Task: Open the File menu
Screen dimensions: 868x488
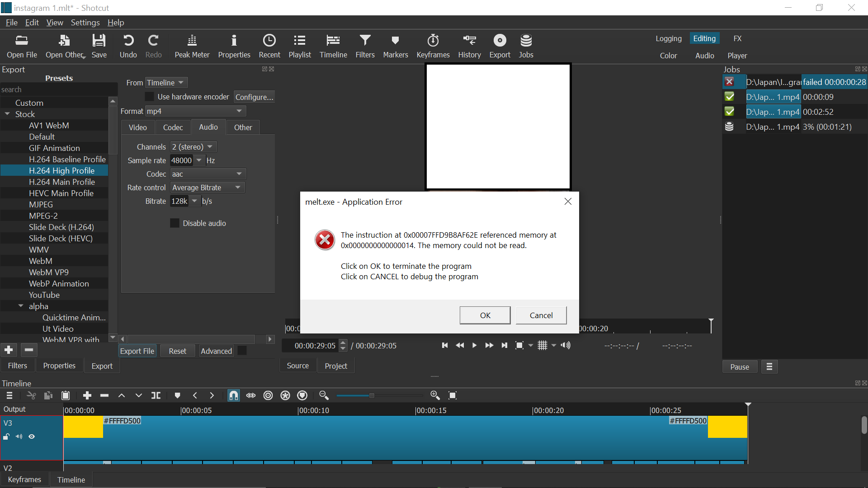Action: click(x=12, y=23)
